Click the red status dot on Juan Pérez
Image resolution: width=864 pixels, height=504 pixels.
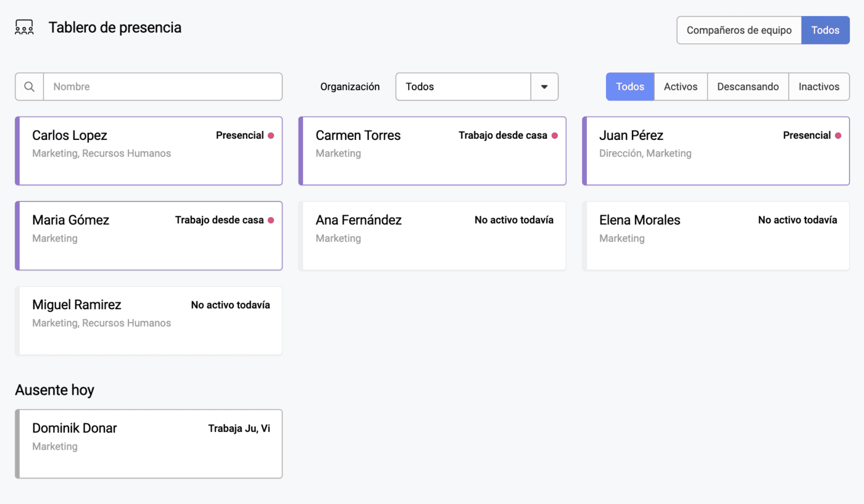(837, 136)
